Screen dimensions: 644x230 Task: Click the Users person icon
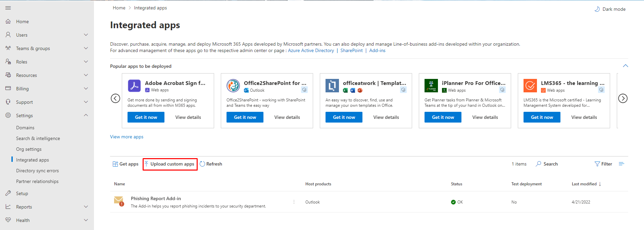(8, 35)
